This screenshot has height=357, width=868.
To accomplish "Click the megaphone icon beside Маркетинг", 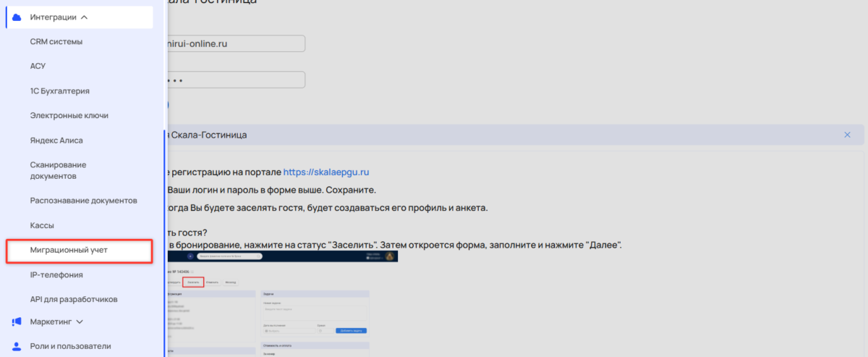I will [17, 322].
